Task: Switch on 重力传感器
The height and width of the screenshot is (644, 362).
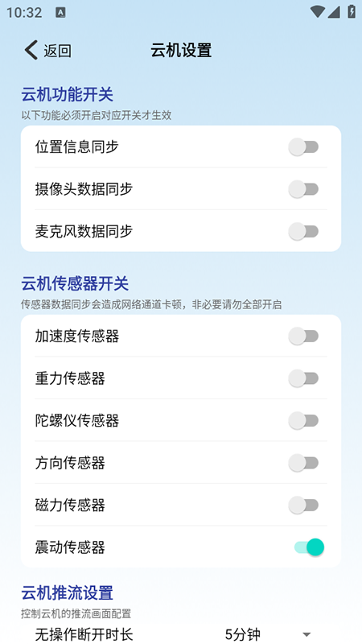Action: (x=304, y=378)
